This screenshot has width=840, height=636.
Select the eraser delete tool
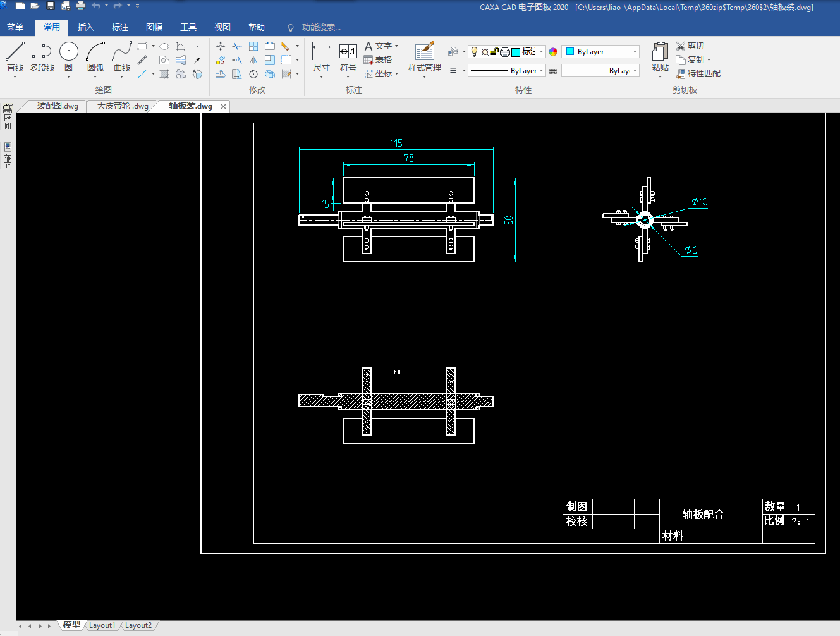coord(286,46)
